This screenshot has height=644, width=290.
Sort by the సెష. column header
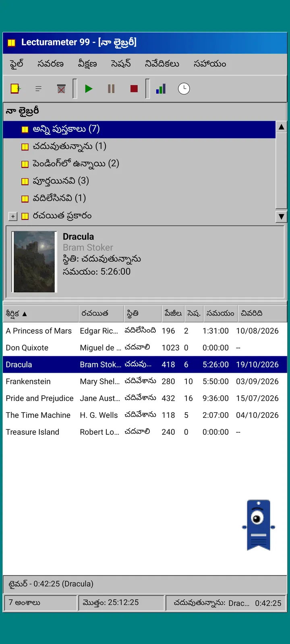click(194, 314)
